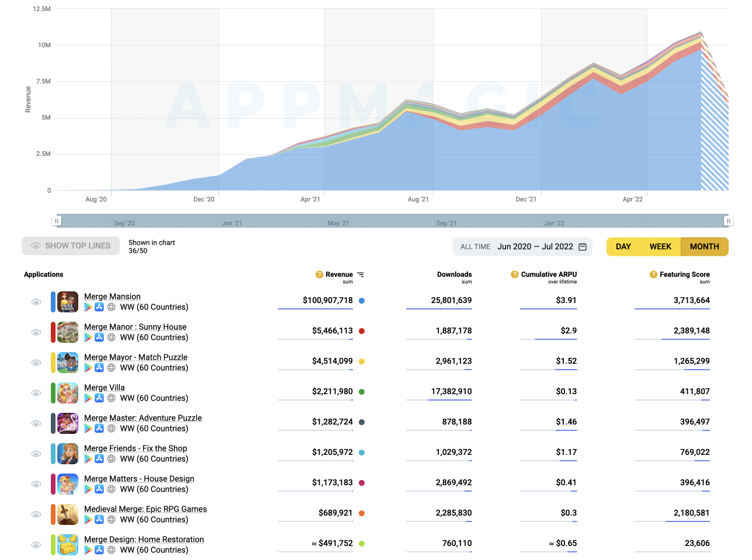Click the Featuring Score help icon
This screenshot has height=560, width=752.
click(653, 274)
